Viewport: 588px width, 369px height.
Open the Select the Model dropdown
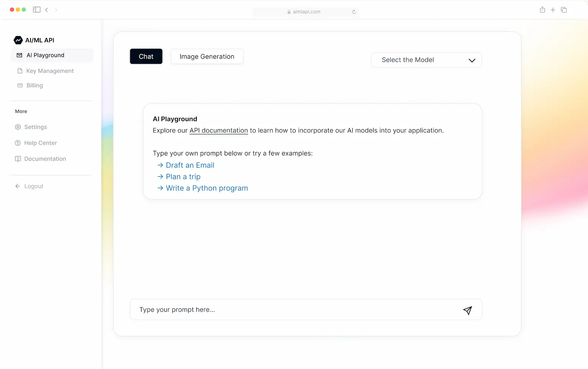click(x=426, y=60)
